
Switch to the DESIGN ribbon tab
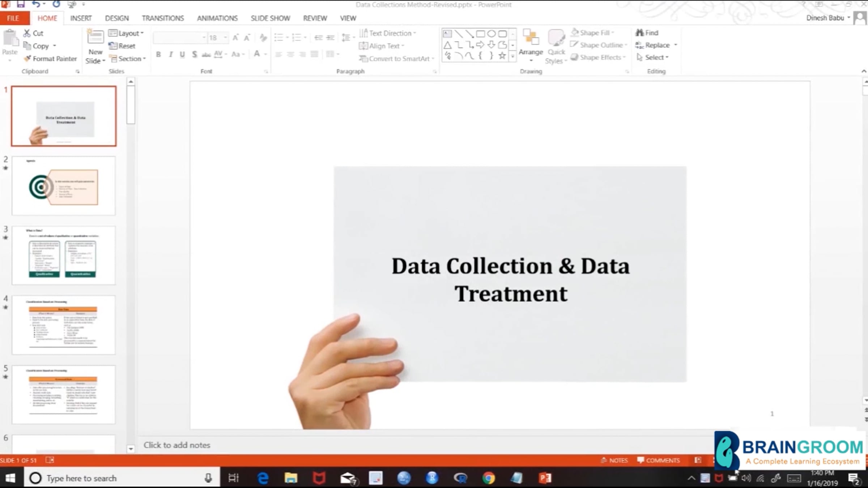pos(116,18)
